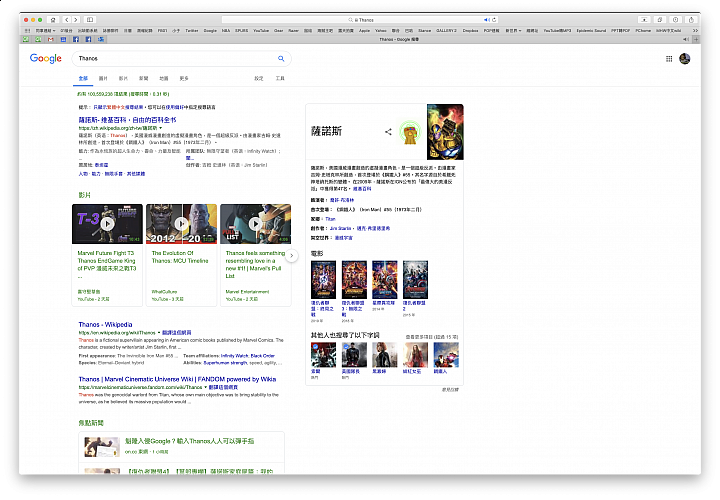Toggle the Safari sidebar button
The height and width of the screenshot is (500, 720).
pyautogui.click(x=90, y=20)
